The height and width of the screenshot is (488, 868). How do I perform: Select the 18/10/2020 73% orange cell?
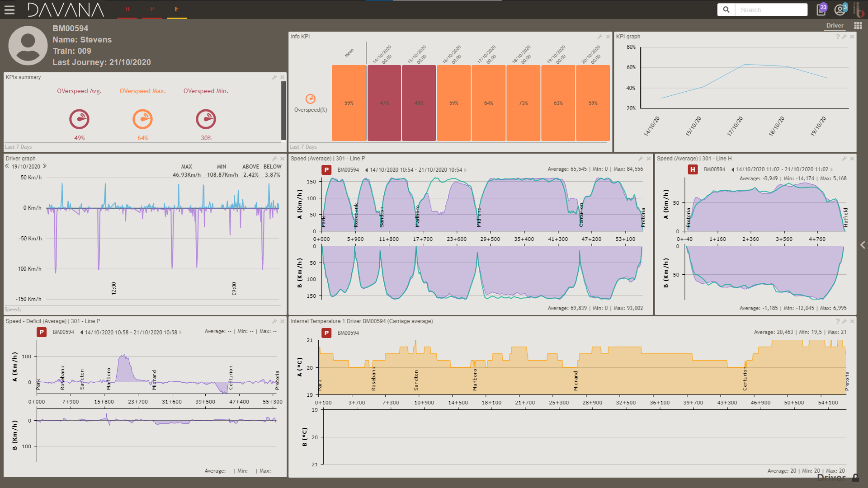click(524, 103)
